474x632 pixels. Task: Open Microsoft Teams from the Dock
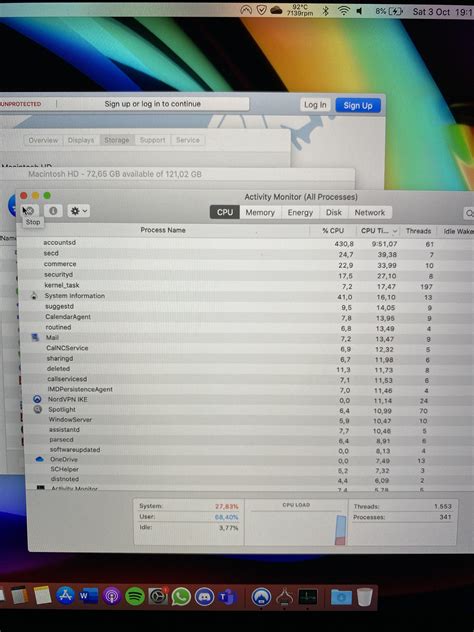(x=227, y=597)
